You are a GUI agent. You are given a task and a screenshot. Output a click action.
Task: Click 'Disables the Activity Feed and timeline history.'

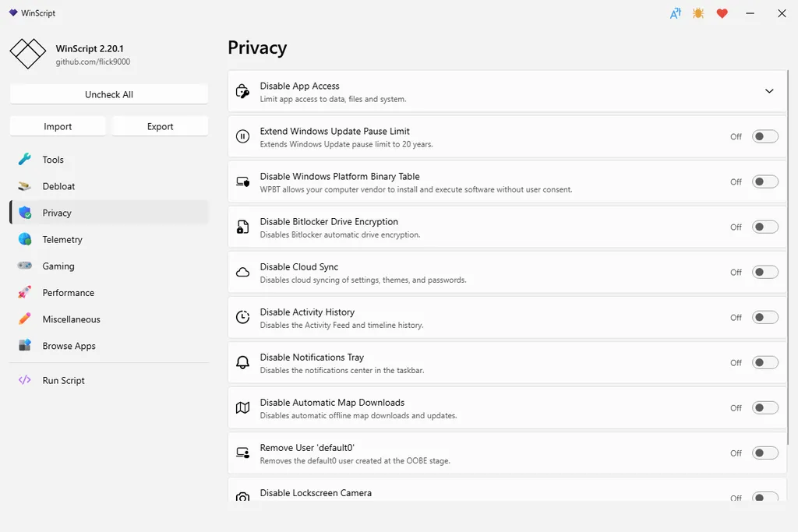[x=341, y=326]
